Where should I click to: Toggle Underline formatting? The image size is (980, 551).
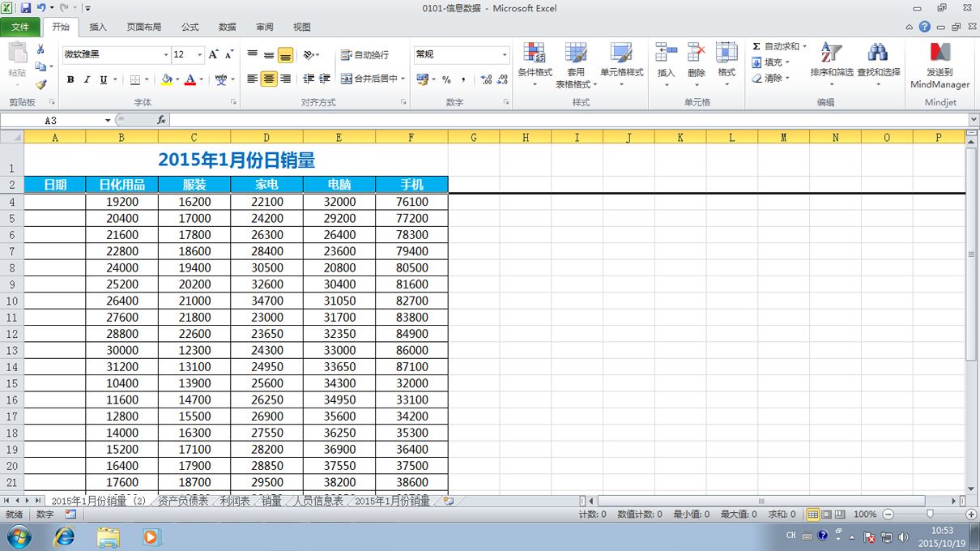103,79
